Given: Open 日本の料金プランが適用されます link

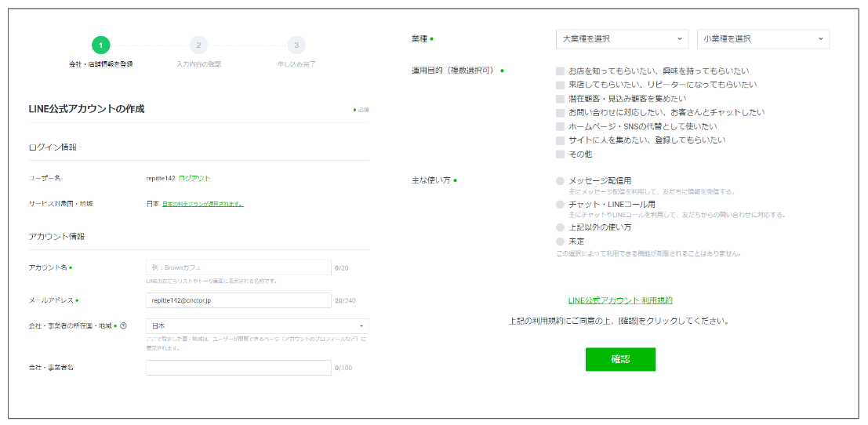Looking at the screenshot, I should click(x=203, y=204).
